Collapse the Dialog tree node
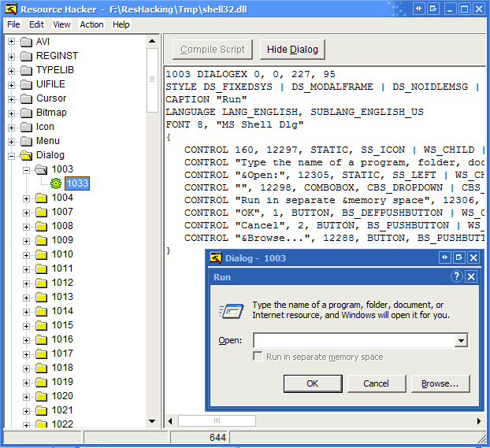Image resolution: width=490 pixels, height=448 pixels. [x=11, y=156]
